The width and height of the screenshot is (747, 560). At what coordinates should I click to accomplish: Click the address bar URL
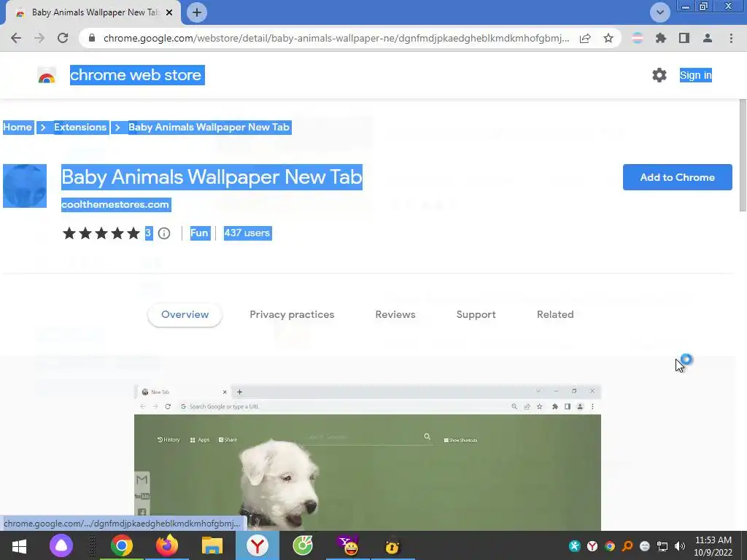click(x=336, y=38)
